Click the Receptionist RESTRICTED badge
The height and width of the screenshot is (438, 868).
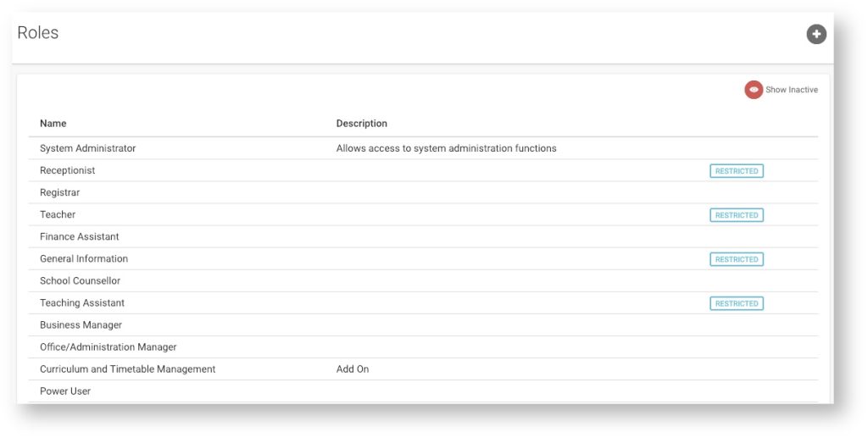(737, 171)
